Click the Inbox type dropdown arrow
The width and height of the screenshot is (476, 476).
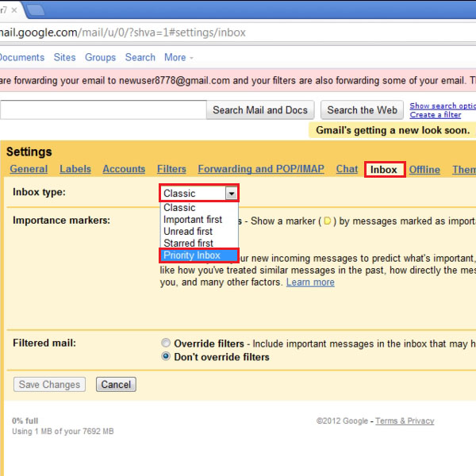tap(232, 193)
